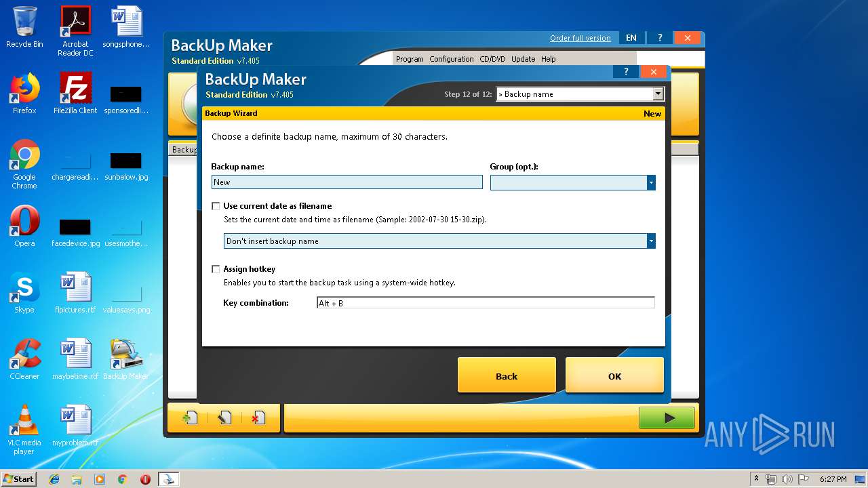The width and height of the screenshot is (868, 488).
Task: Open Skype desktop shortcut
Action: pyautogui.click(x=24, y=293)
